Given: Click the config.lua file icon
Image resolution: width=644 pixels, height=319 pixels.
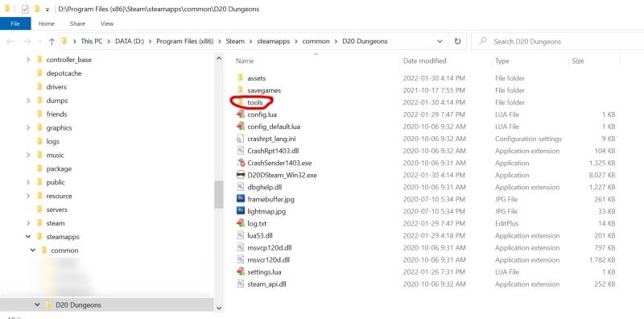Looking at the screenshot, I should pyautogui.click(x=241, y=114).
